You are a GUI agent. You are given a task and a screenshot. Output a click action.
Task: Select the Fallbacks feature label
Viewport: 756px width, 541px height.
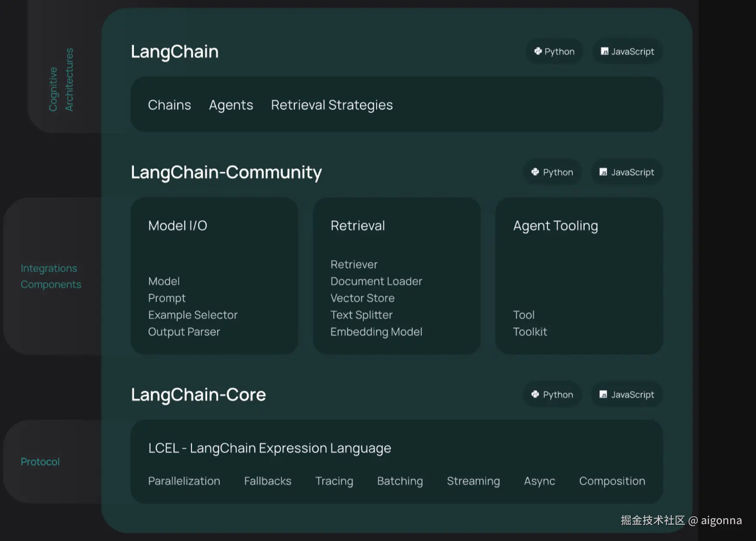[x=267, y=481]
